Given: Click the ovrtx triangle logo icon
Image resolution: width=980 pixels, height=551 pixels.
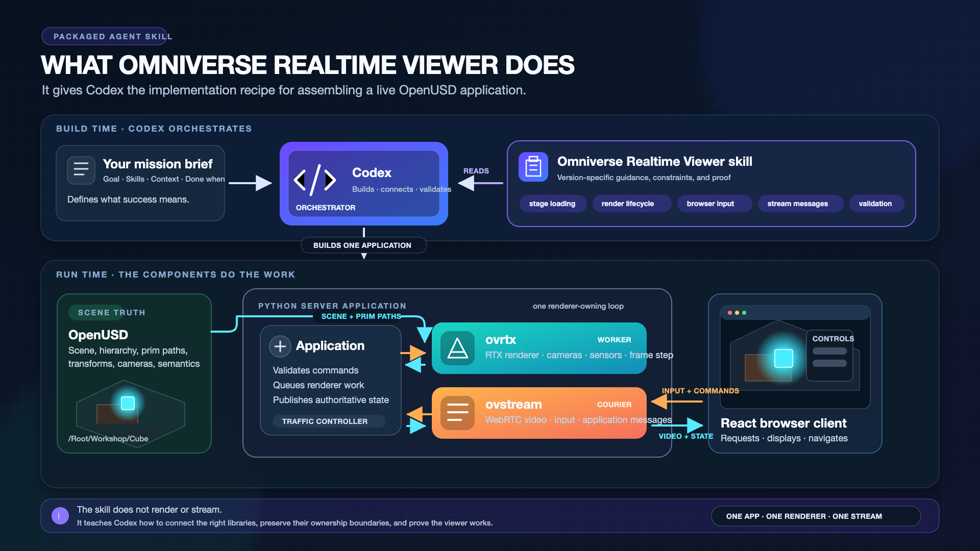Looking at the screenshot, I should (457, 348).
